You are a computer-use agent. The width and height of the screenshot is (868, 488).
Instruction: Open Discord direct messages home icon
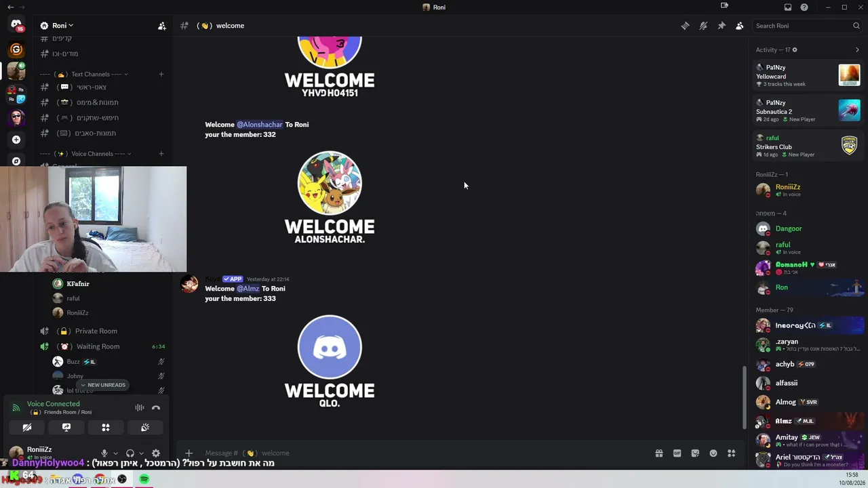(16, 25)
